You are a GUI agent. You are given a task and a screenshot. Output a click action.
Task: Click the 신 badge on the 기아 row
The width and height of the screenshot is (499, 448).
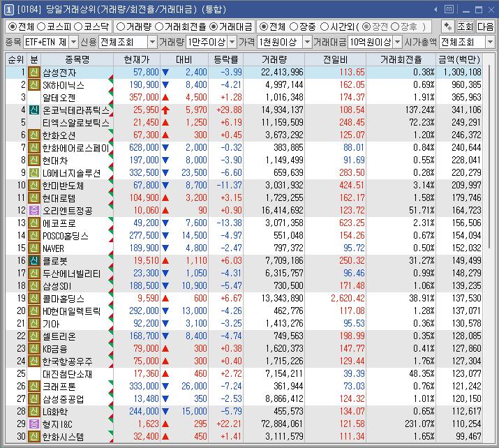point(34,324)
